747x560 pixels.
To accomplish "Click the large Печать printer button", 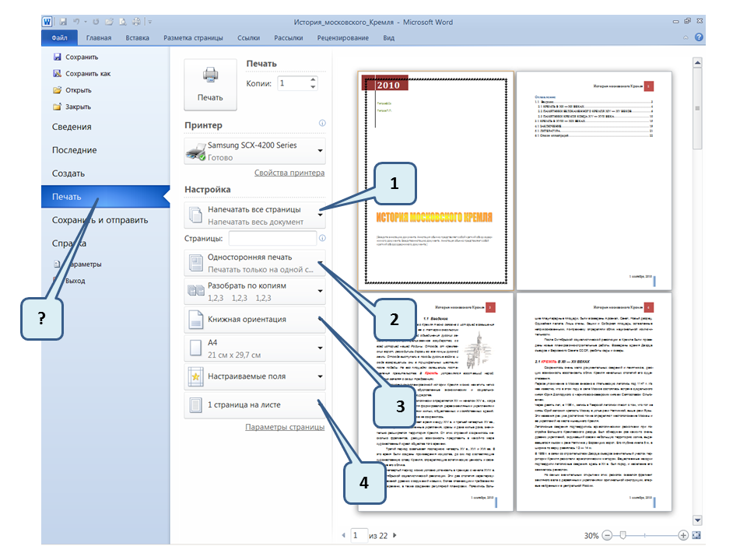I will pyautogui.click(x=209, y=84).
